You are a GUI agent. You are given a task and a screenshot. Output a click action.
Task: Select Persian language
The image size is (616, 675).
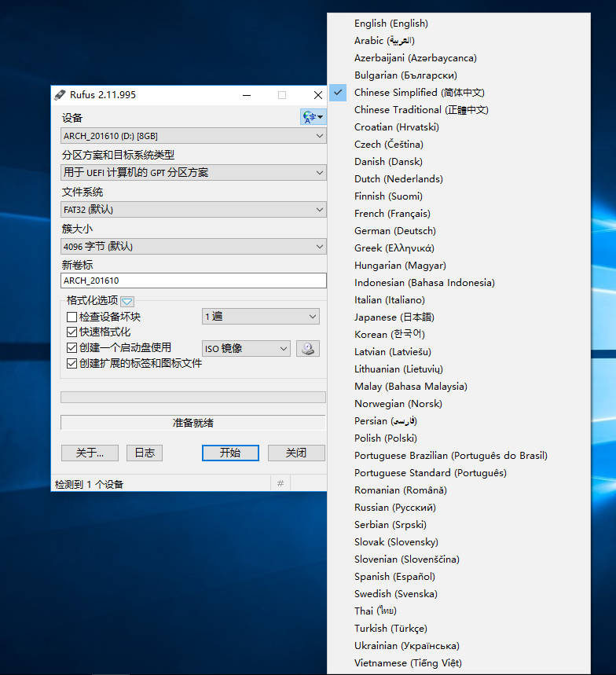[459, 421]
